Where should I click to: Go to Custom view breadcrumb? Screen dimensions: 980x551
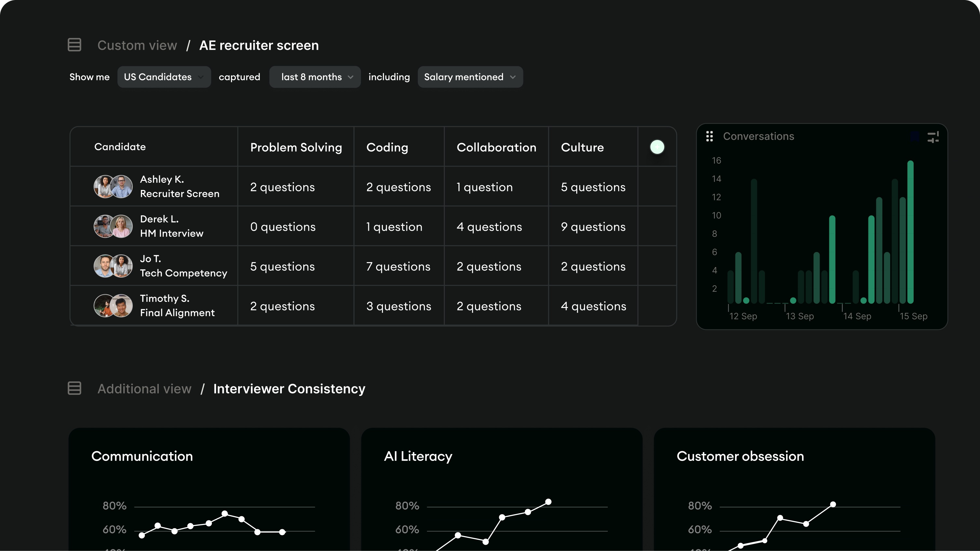click(137, 45)
